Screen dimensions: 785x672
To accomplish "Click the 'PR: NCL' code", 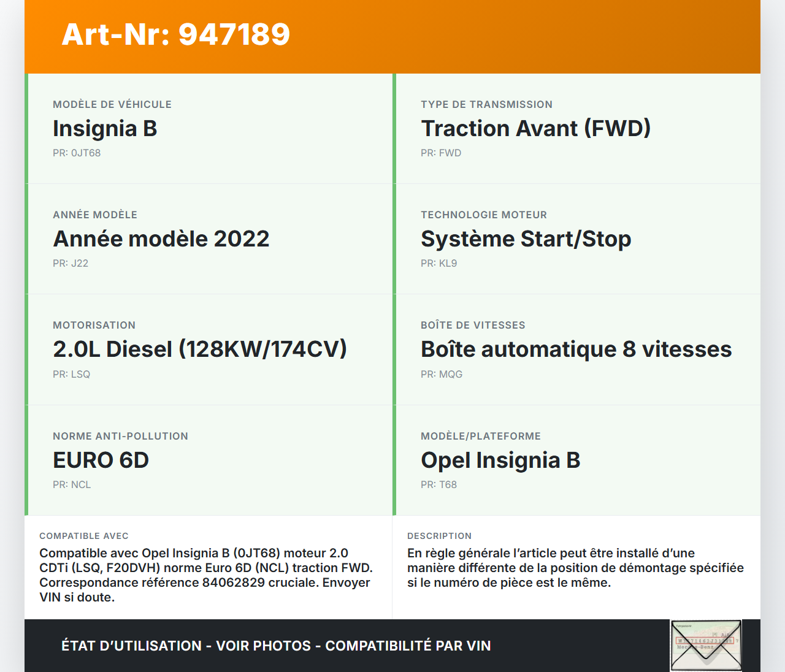I will [x=72, y=485].
